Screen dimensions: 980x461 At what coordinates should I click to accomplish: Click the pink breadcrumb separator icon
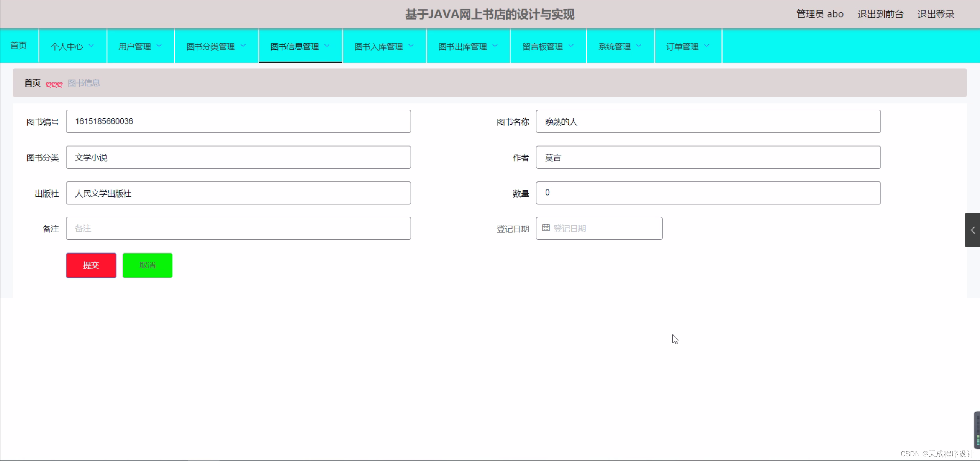54,84
